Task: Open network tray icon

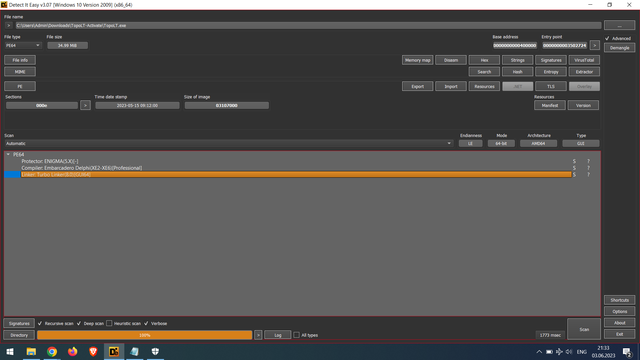Action: [559, 352]
